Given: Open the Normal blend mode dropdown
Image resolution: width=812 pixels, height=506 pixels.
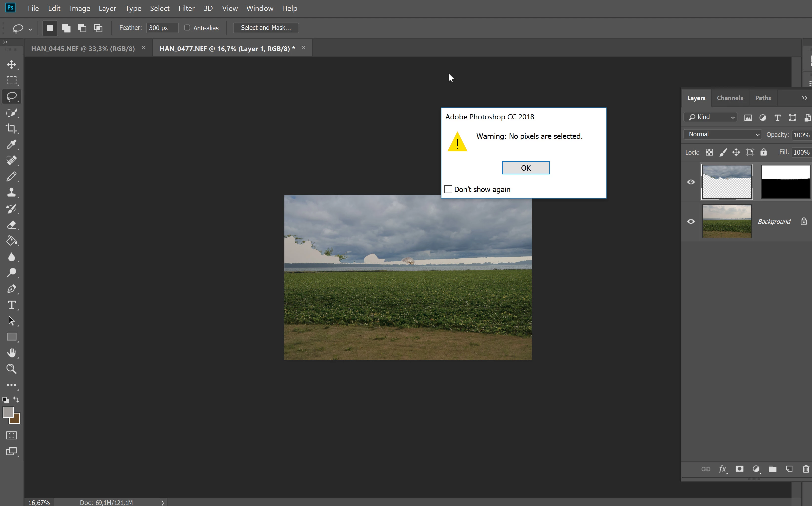Looking at the screenshot, I should pyautogui.click(x=723, y=134).
